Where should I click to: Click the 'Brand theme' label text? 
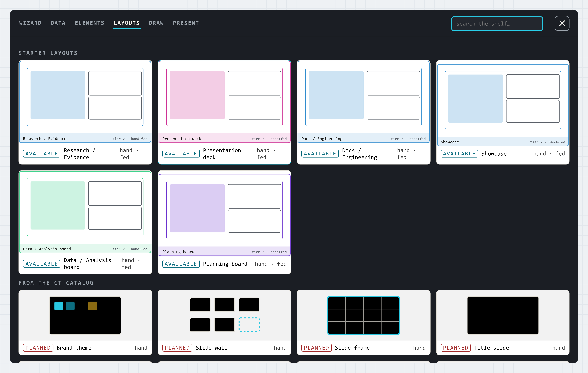coord(74,348)
